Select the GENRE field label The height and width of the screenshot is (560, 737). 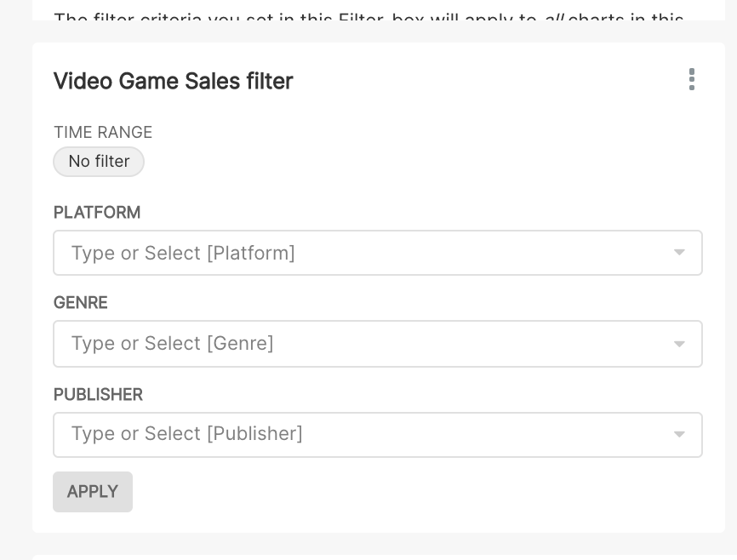click(x=81, y=303)
